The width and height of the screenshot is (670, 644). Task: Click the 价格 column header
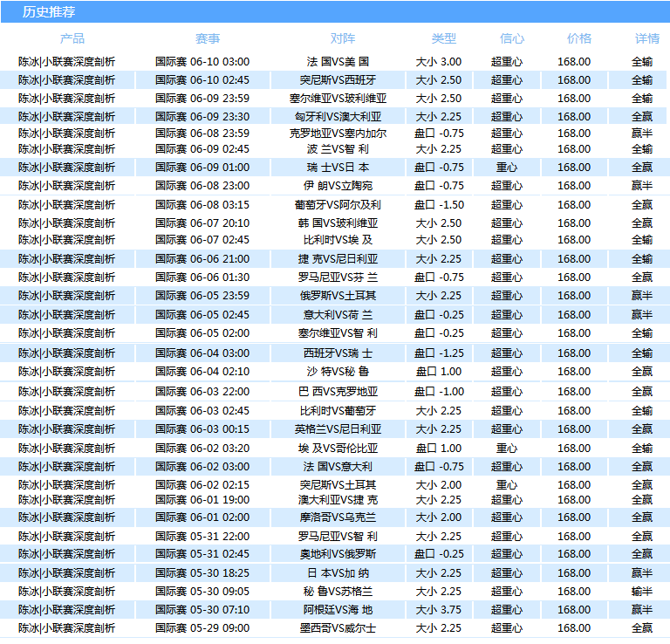579,39
